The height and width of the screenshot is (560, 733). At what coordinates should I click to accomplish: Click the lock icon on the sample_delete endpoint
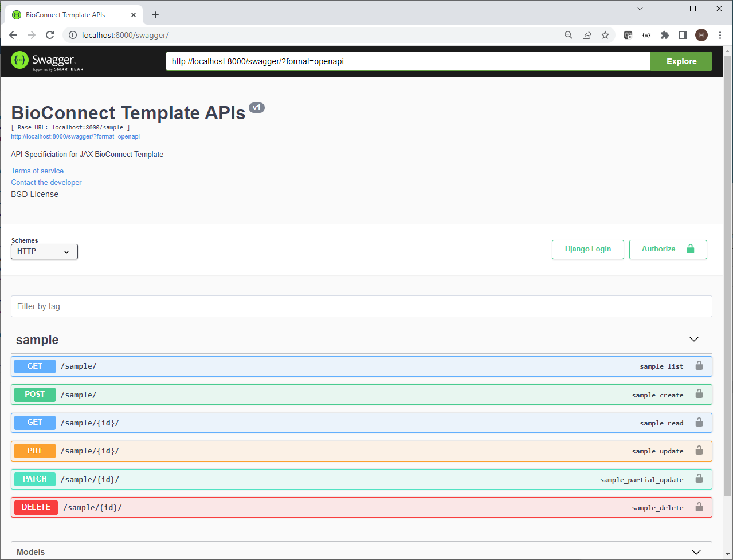[699, 507]
